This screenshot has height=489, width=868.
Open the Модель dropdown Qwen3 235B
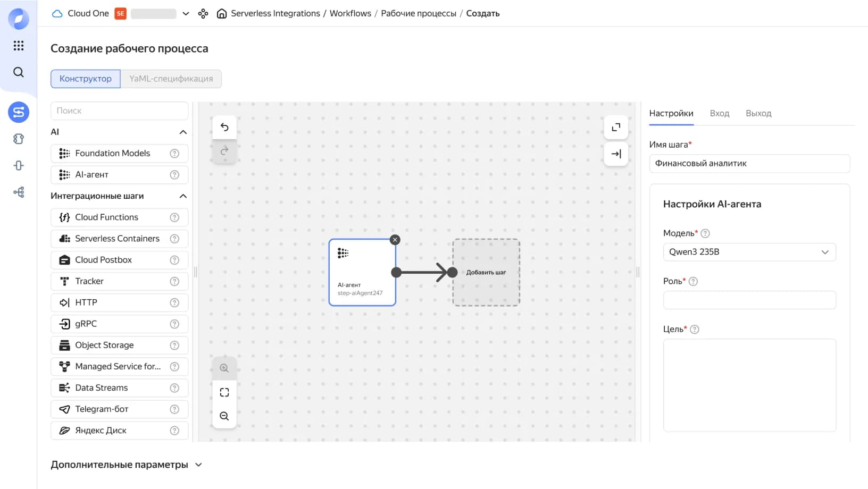749,252
